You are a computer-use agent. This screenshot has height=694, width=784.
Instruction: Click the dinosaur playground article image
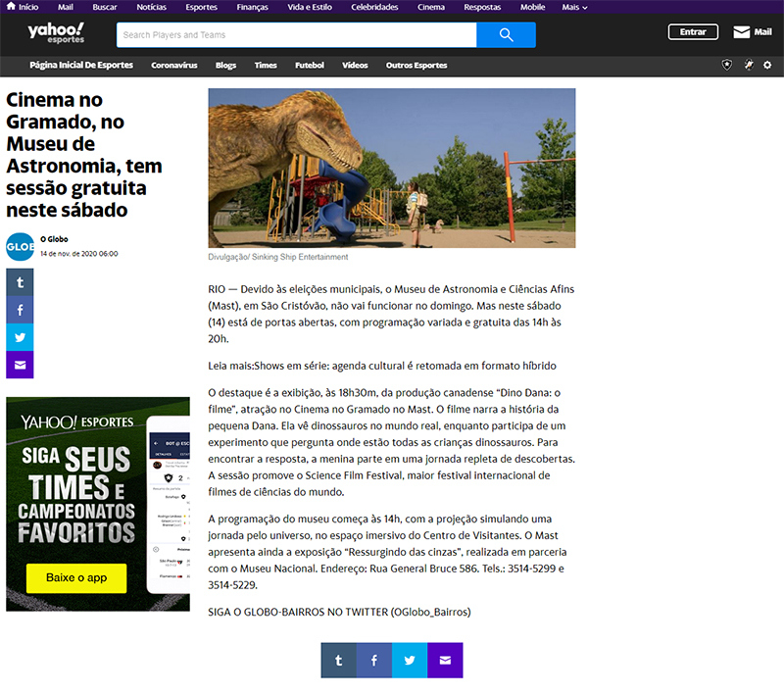point(391,168)
